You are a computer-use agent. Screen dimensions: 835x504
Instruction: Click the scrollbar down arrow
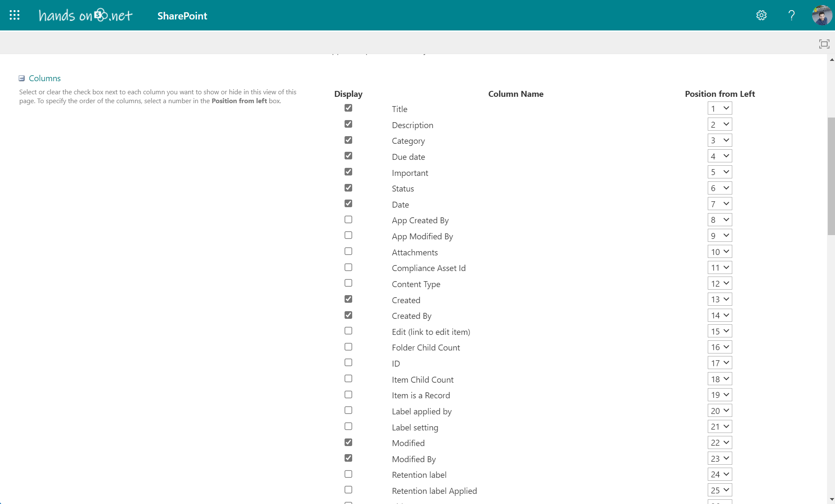pos(831,499)
